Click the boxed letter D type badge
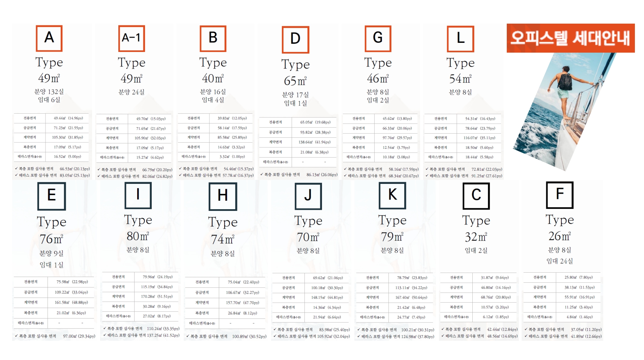Screen dimensions: 644x360 pos(295,39)
